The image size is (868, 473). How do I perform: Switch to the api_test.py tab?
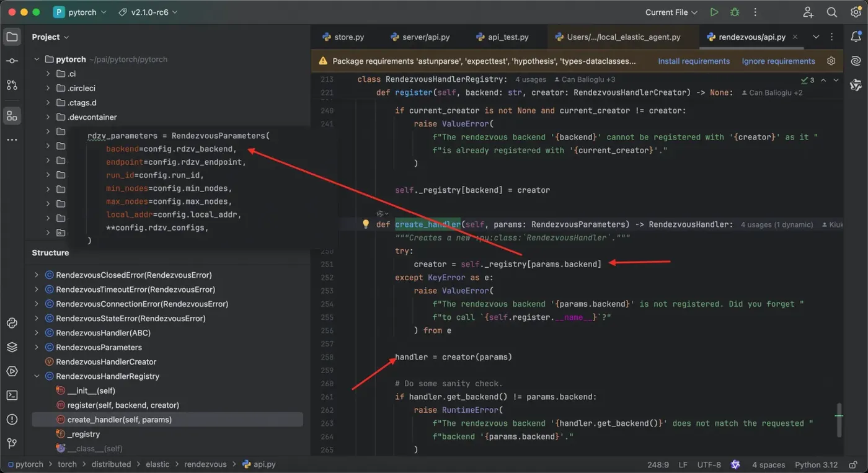pos(502,37)
